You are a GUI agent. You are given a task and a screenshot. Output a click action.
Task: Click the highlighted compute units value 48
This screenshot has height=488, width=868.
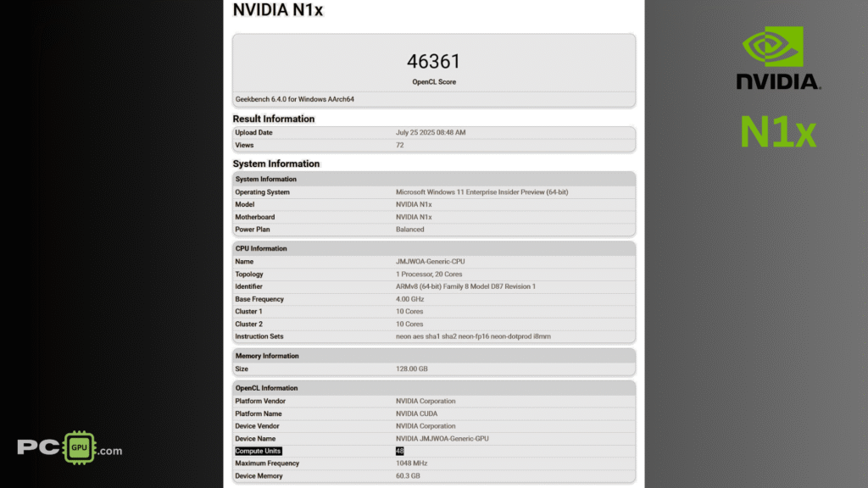coord(400,452)
